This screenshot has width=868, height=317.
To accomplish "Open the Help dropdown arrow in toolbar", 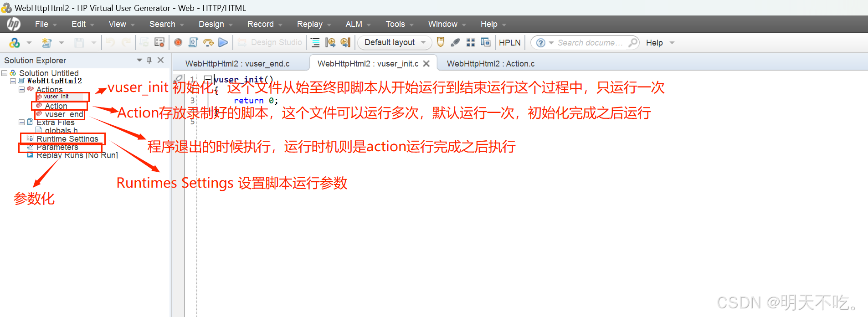I will 672,43.
